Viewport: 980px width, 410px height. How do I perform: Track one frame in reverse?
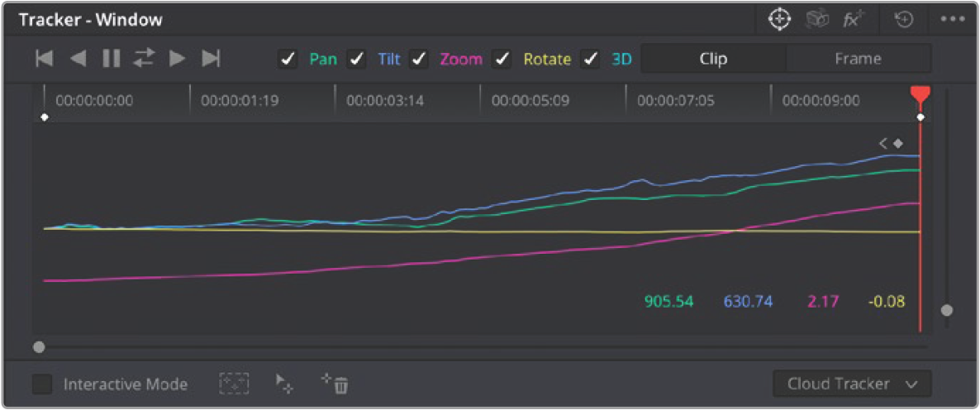(78, 59)
